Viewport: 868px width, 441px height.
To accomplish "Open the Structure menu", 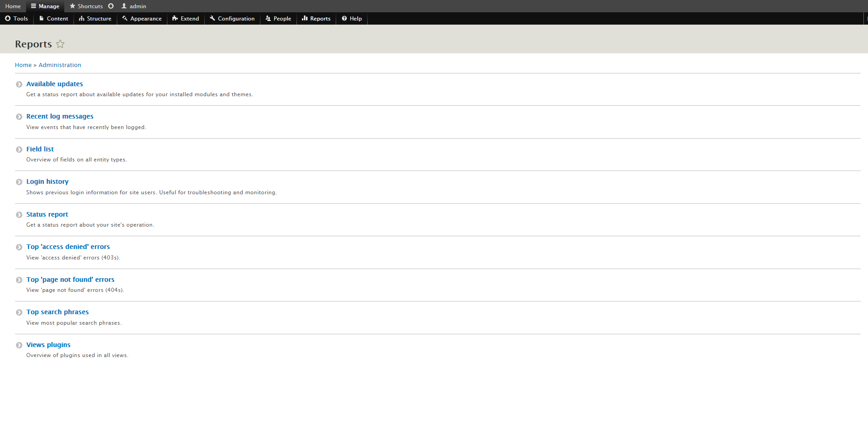I will (x=95, y=19).
